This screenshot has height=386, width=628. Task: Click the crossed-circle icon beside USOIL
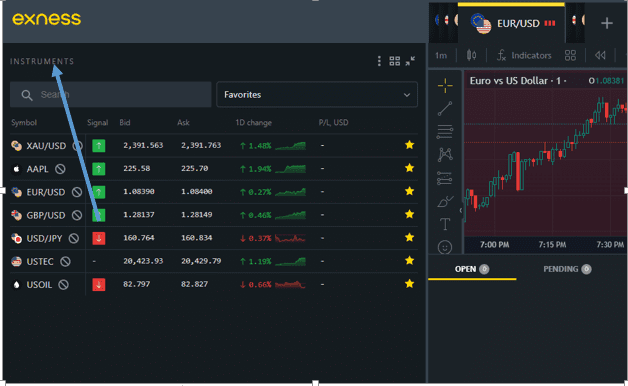[x=63, y=285]
